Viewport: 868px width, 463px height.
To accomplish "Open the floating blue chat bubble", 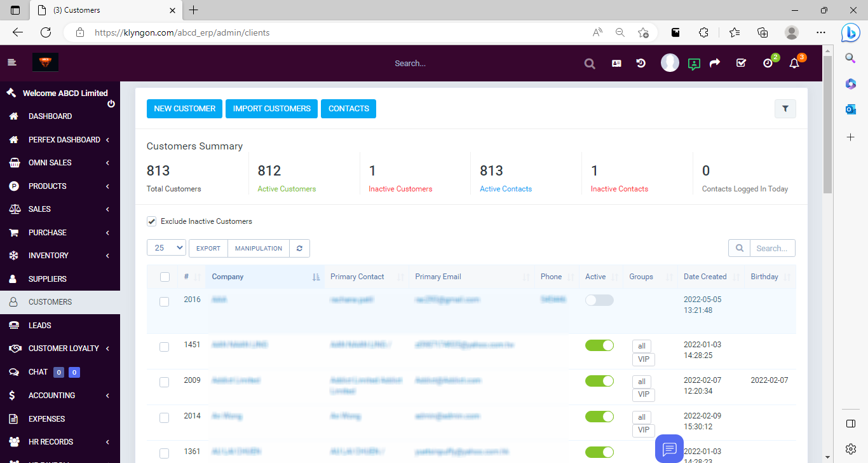I will (x=669, y=449).
